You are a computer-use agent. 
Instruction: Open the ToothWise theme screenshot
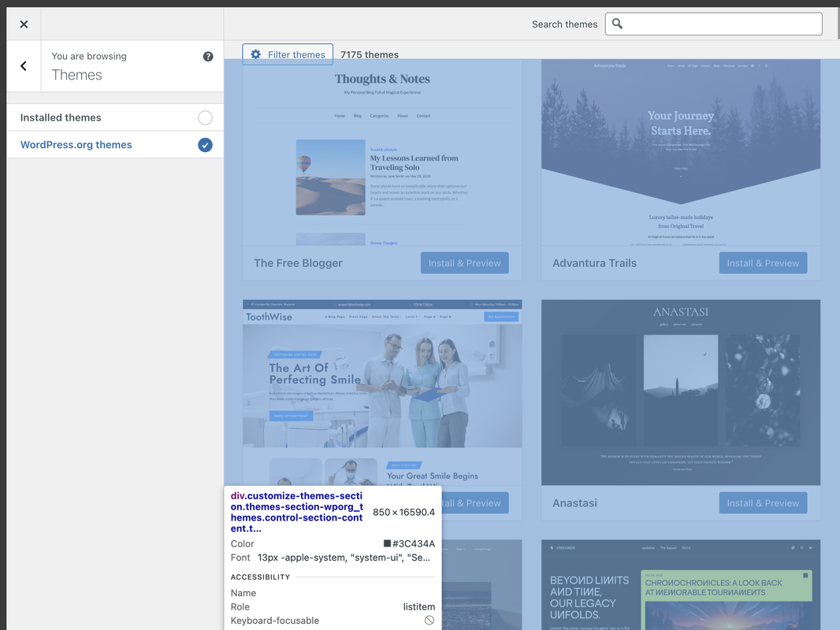point(382,392)
